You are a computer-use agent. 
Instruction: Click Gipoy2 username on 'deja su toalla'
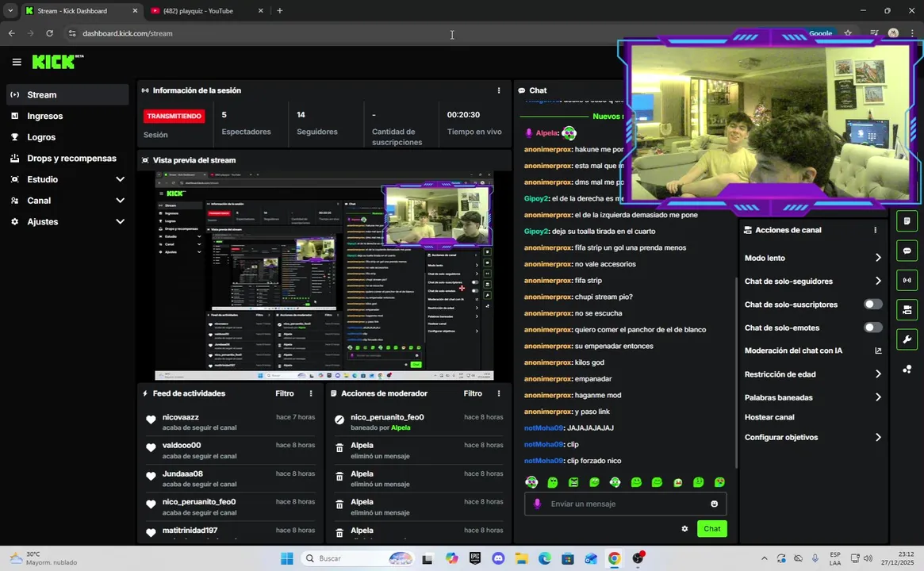coord(536,231)
